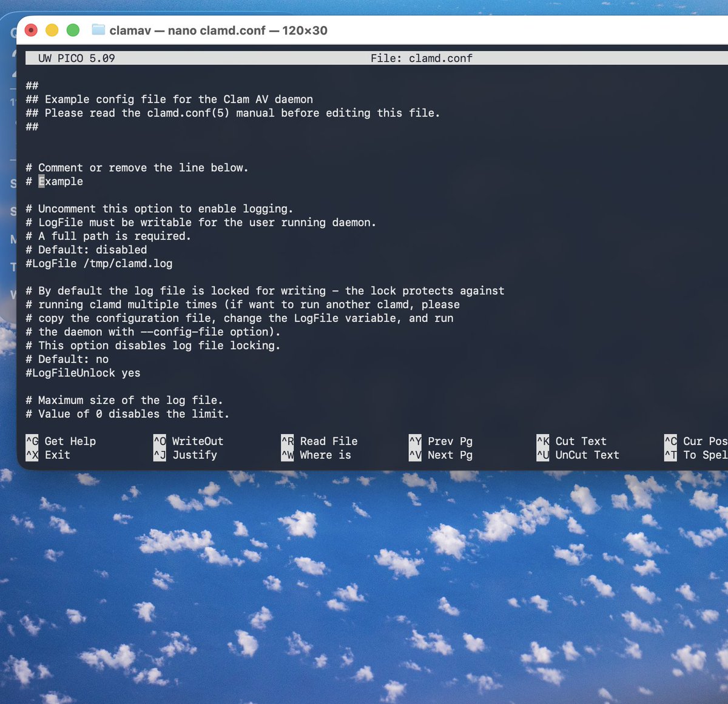Image resolution: width=728 pixels, height=704 pixels.
Task: Click the ^G Get Help shortcut
Action: (61, 441)
